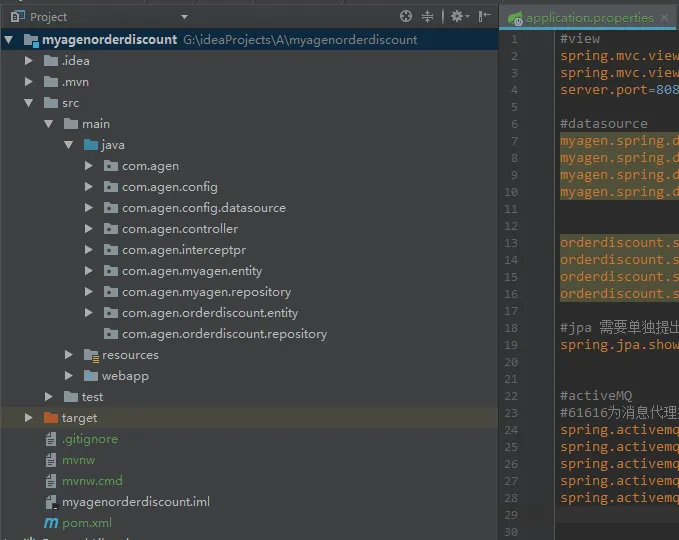Close the application.properties tab
This screenshot has width=679, height=540.
point(664,18)
